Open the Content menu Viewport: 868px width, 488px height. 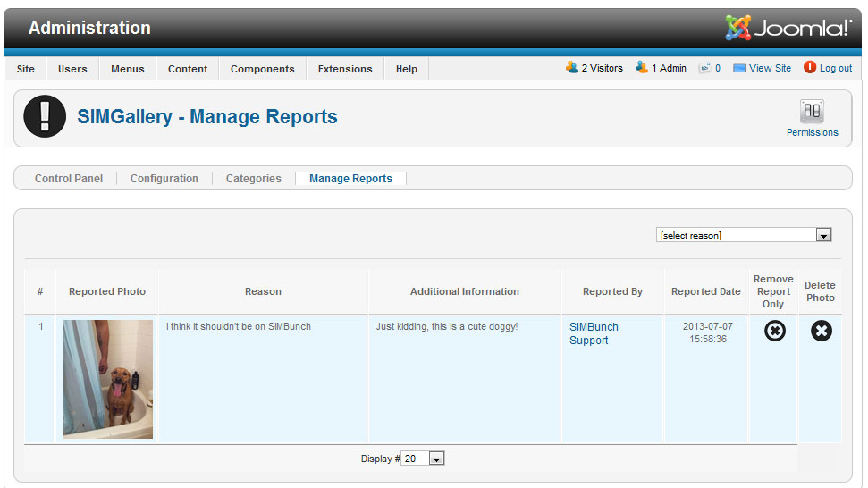pos(188,69)
